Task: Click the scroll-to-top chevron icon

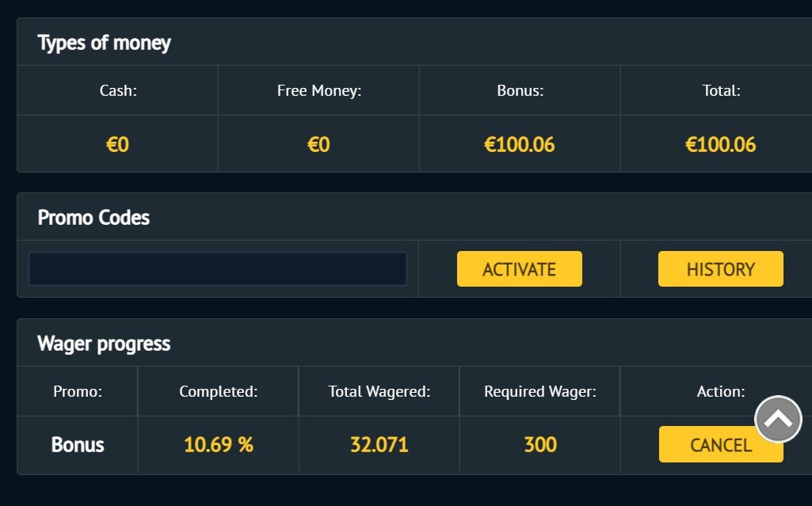Action: (778, 419)
